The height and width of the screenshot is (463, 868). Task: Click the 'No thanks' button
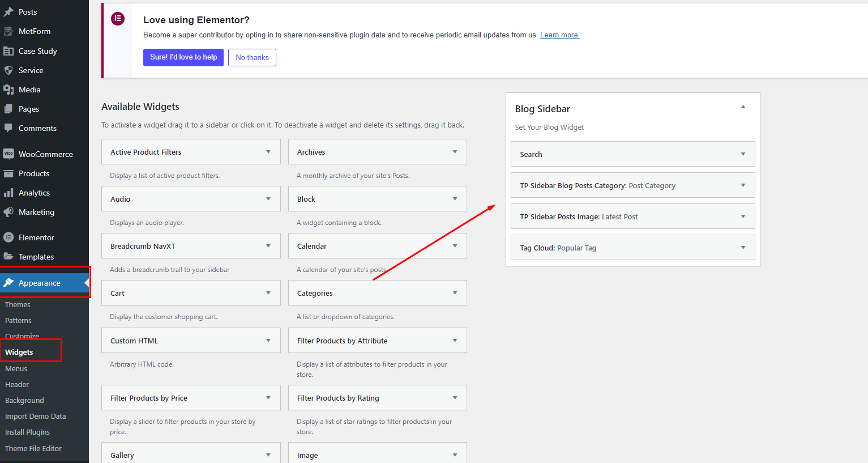point(252,57)
